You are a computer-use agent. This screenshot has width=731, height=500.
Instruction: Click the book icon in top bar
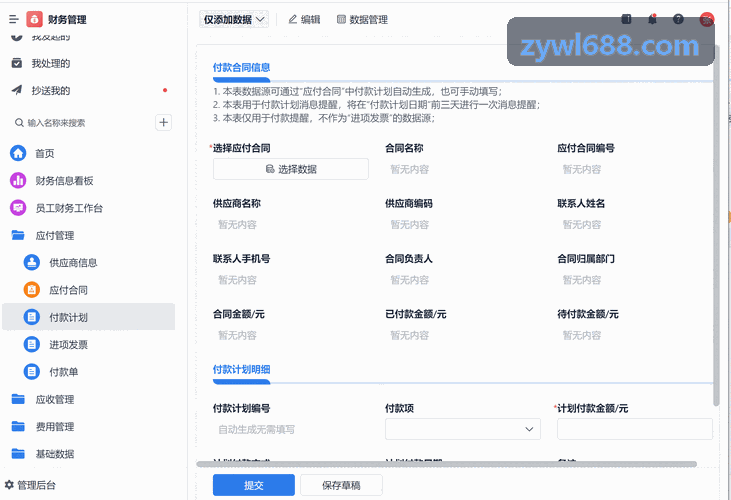627,19
